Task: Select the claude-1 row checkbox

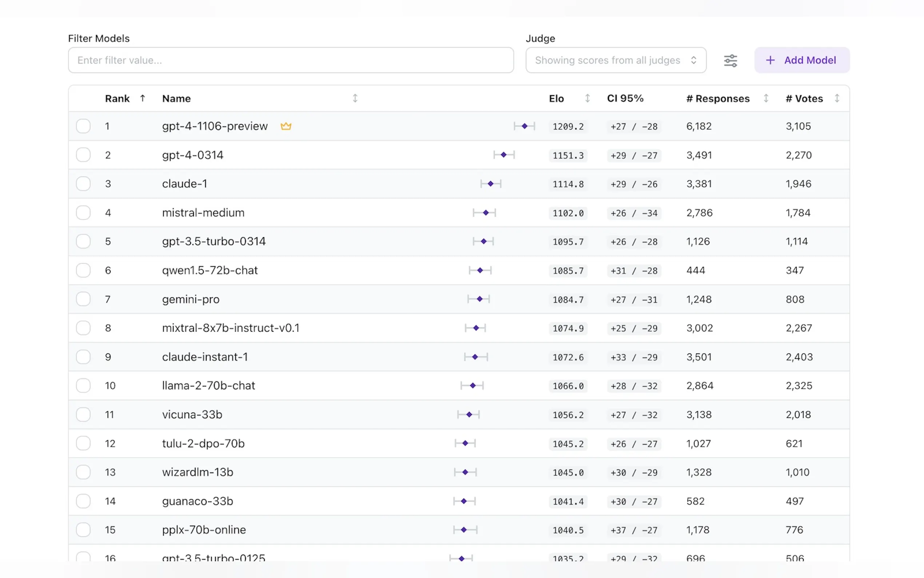Action: click(x=83, y=184)
